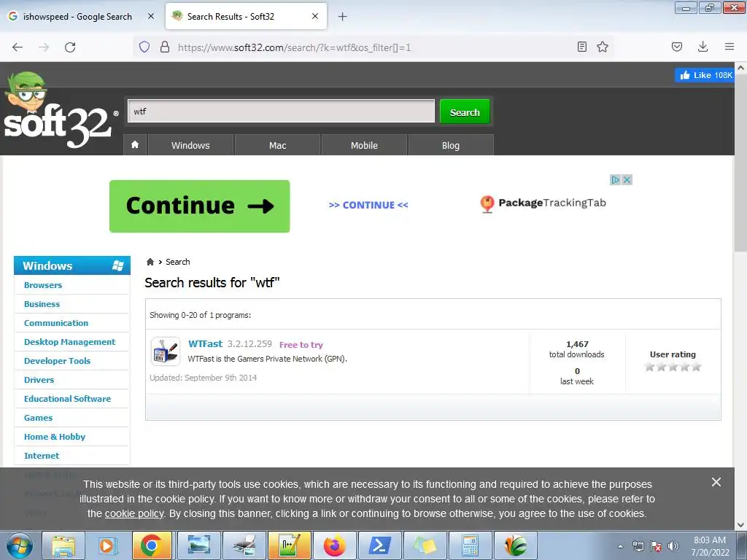Close the ad with the X icon
747x560 pixels.
click(627, 179)
